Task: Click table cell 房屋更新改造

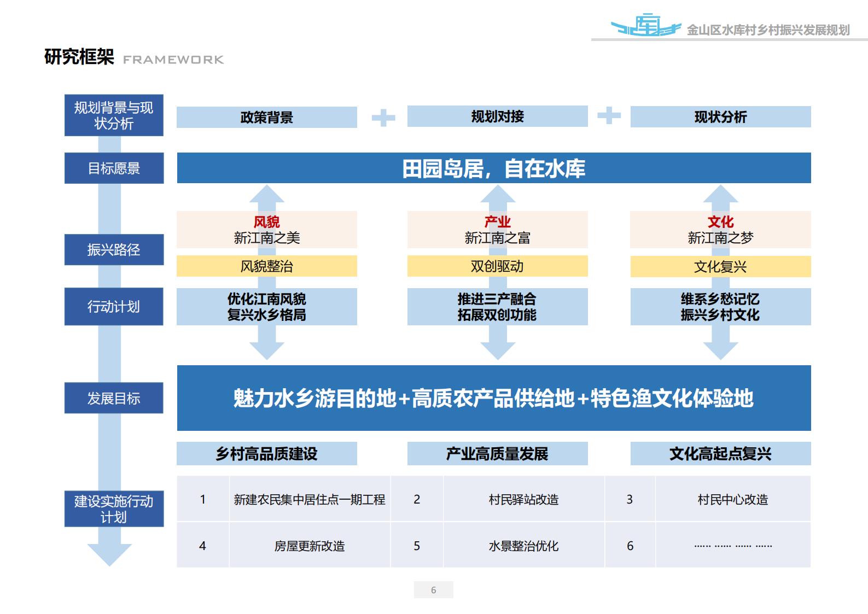Action: 310,545
